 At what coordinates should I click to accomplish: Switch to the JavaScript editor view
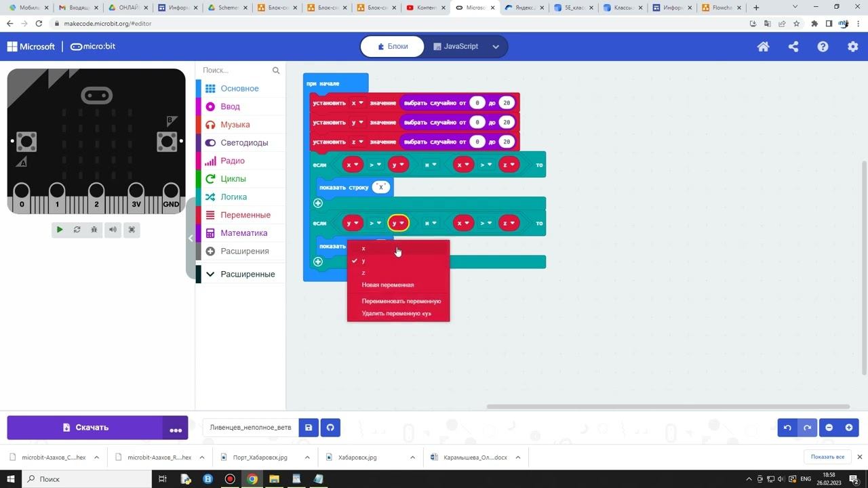pos(456,47)
